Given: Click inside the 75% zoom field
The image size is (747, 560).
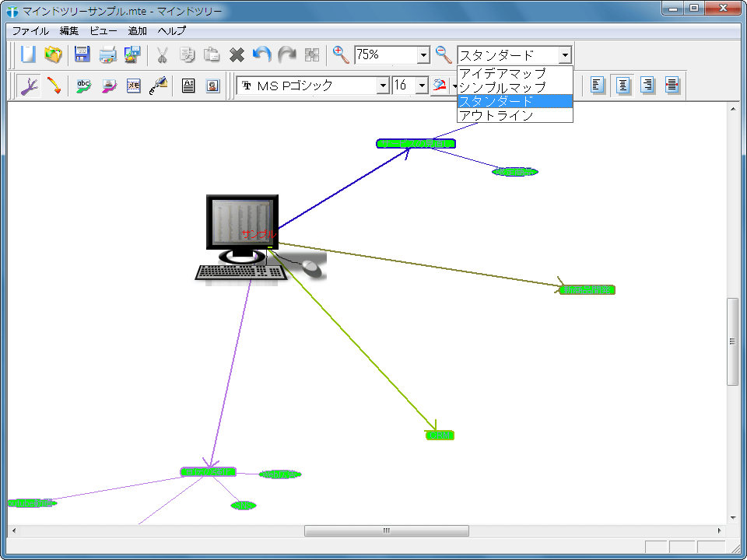Looking at the screenshot, I should tap(386, 55).
